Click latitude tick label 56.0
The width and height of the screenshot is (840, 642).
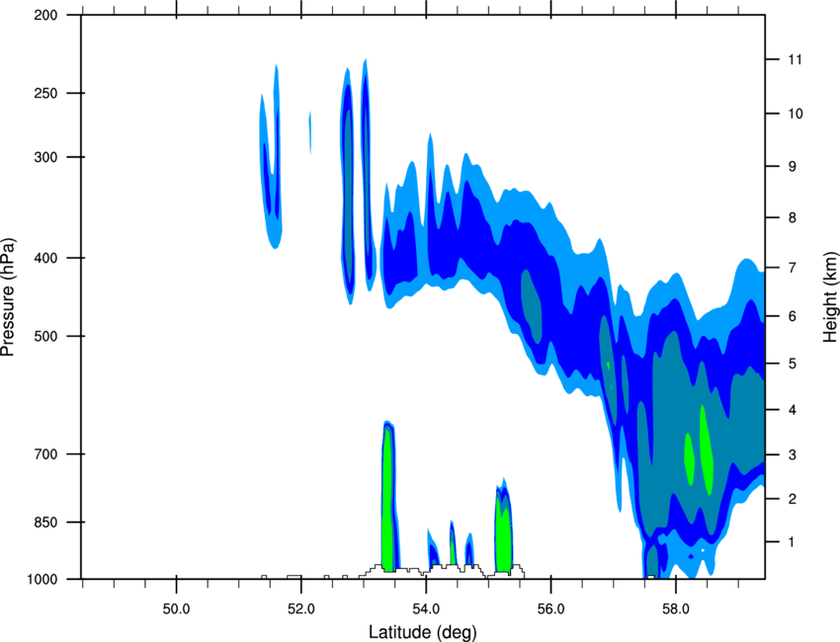pyautogui.click(x=550, y=609)
